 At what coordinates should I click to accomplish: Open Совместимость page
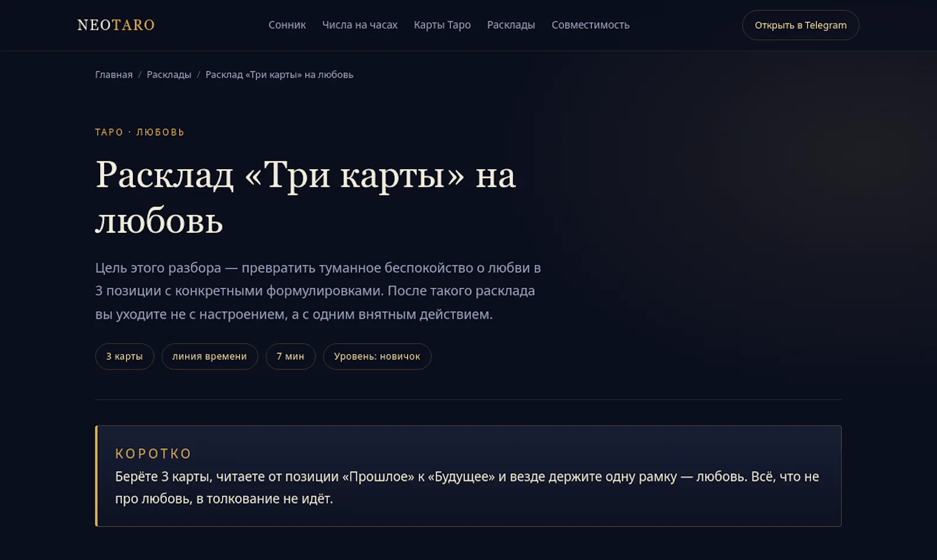click(x=590, y=25)
